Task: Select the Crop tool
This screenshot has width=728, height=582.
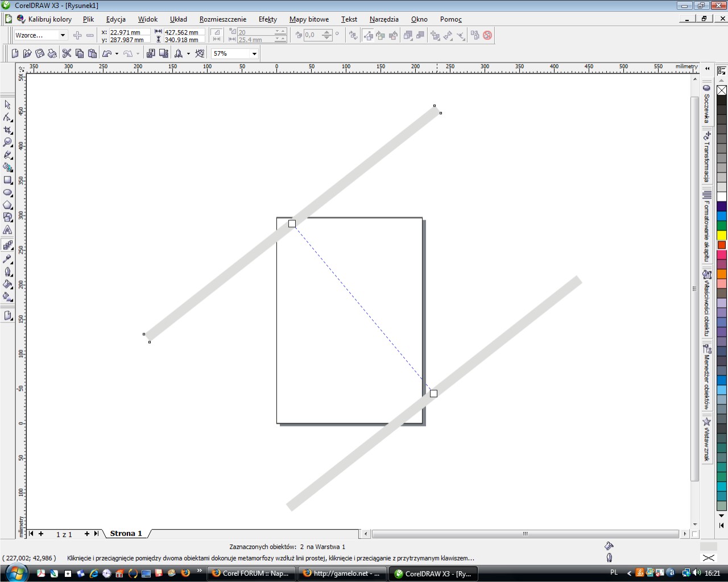Action: click(7, 130)
